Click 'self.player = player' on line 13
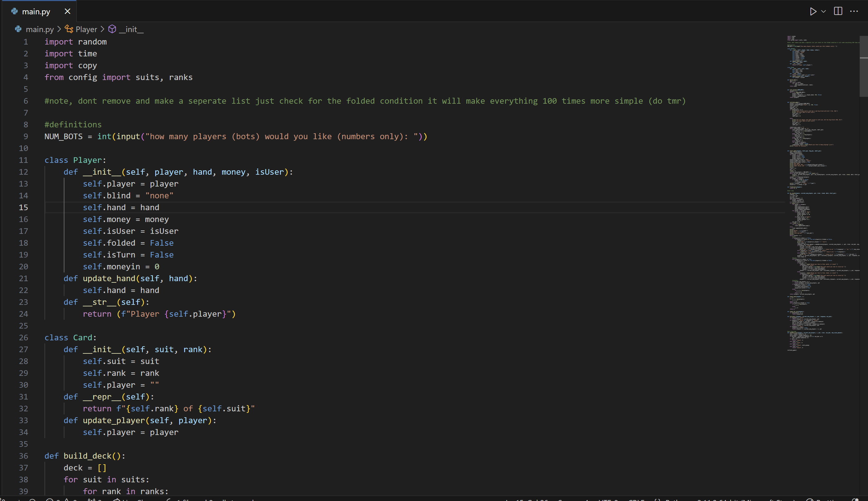 click(x=131, y=184)
